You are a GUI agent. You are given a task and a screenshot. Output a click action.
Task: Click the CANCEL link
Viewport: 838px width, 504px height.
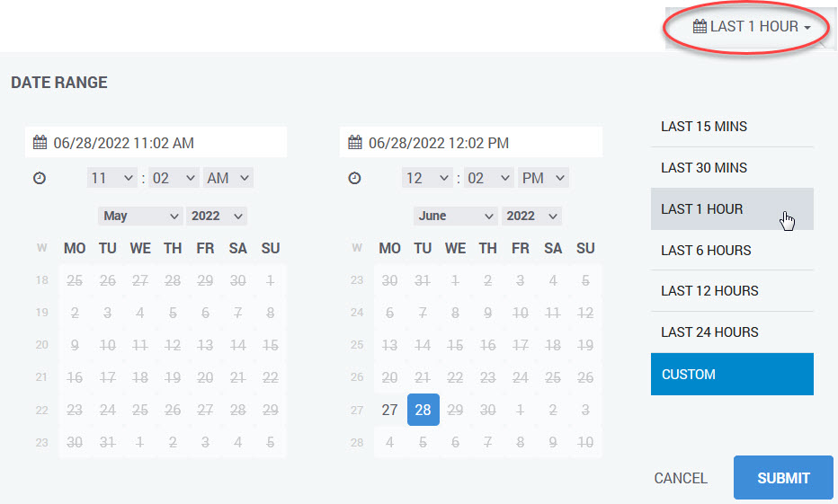681,478
